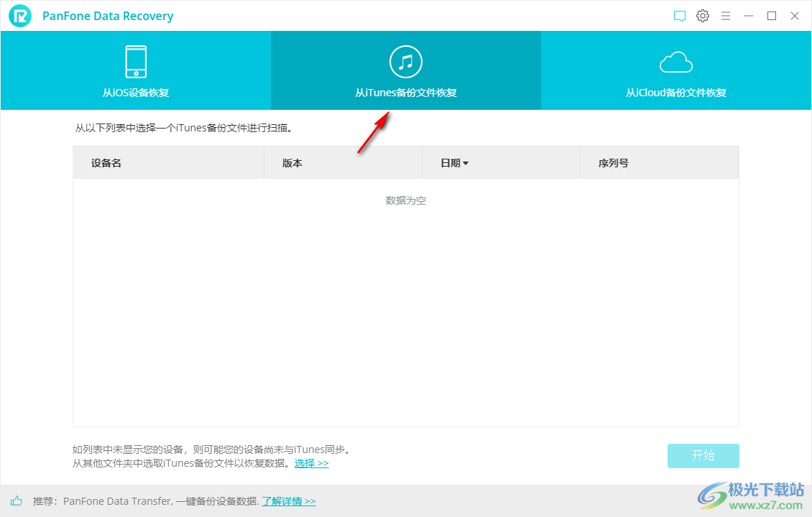Maximize the PanFone window
This screenshot has width=812, height=517.
pos(772,16)
